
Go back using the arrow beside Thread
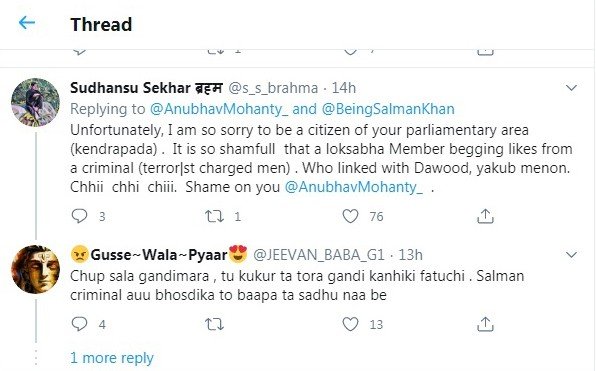point(27,23)
